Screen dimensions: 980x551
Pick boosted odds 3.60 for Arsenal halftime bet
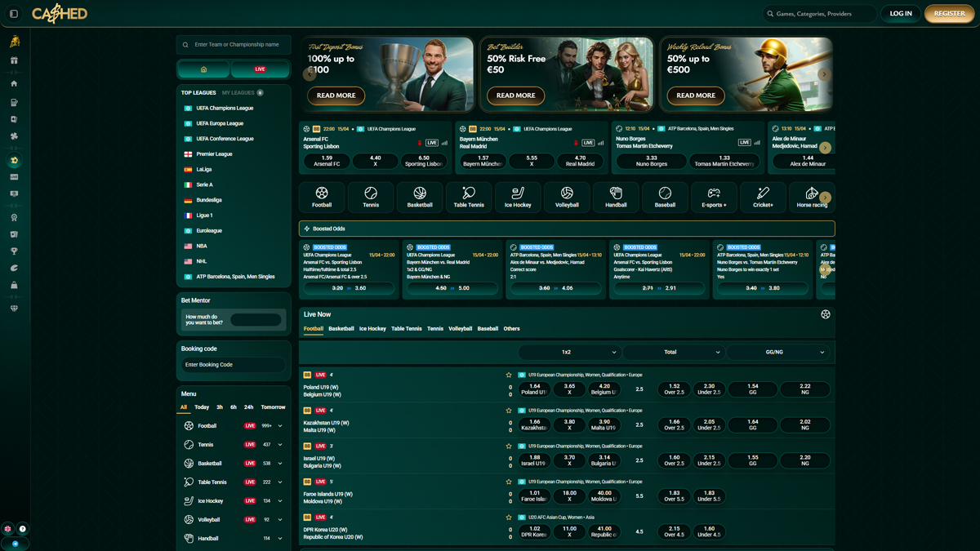tap(349, 288)
